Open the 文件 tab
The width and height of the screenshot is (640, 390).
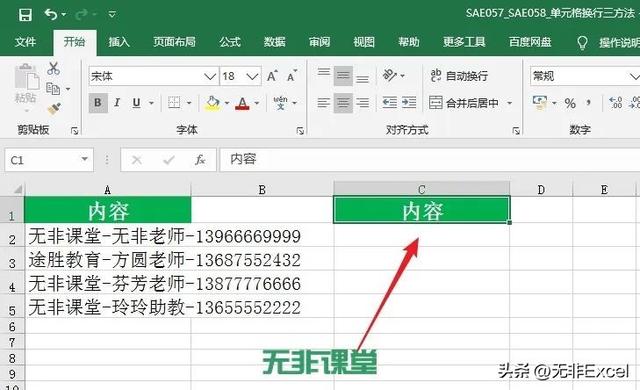click(x=25, y=42)
